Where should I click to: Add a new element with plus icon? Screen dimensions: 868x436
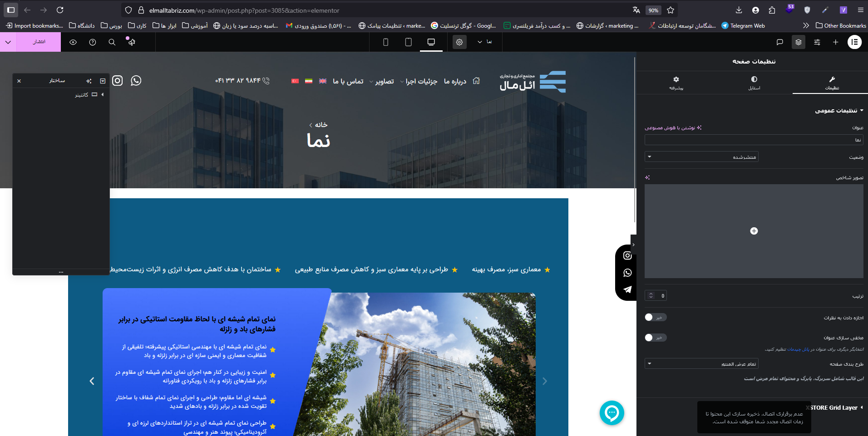[x=835, y=42]
